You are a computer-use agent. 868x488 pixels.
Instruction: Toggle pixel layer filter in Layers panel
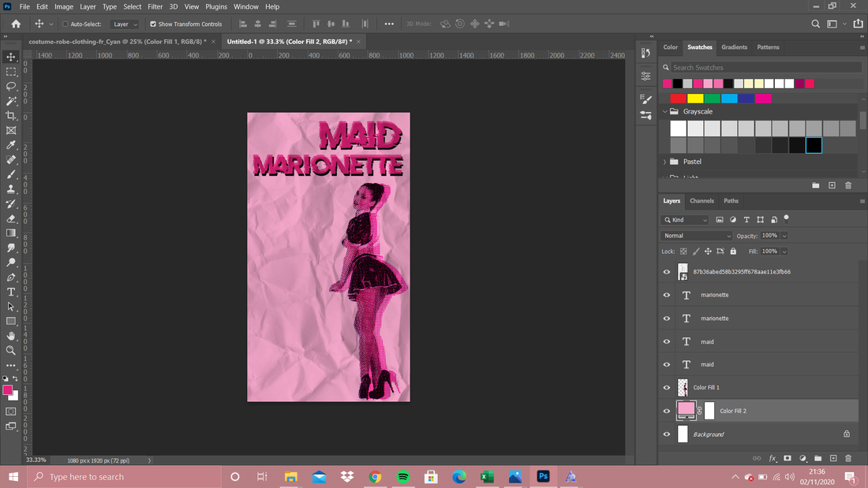720,220
